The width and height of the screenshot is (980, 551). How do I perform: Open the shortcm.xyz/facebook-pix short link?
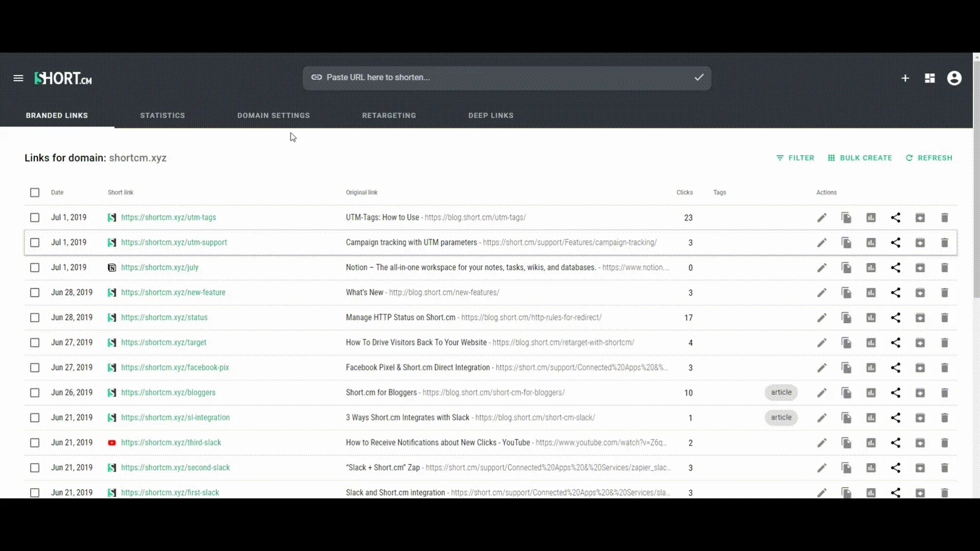[175, 367]
